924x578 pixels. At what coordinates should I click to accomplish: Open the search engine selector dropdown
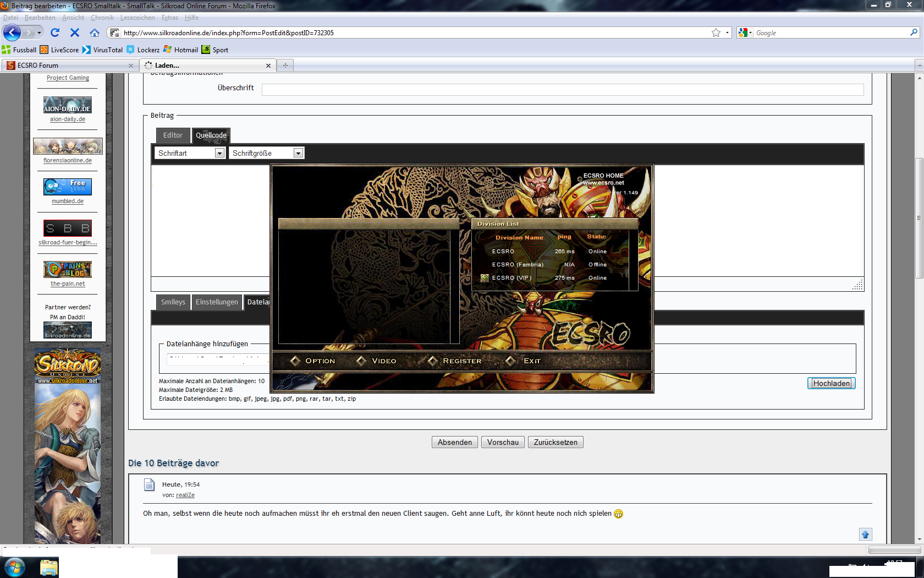[745, 33]
